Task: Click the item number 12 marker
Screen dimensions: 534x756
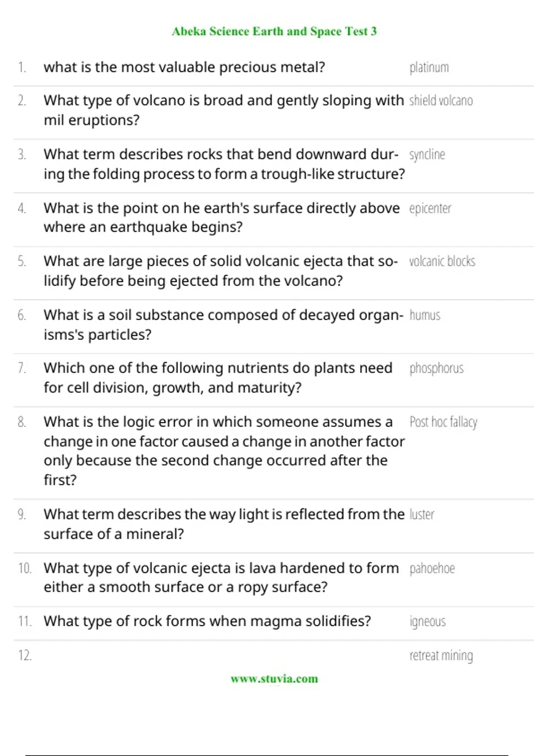Action: 25,655
